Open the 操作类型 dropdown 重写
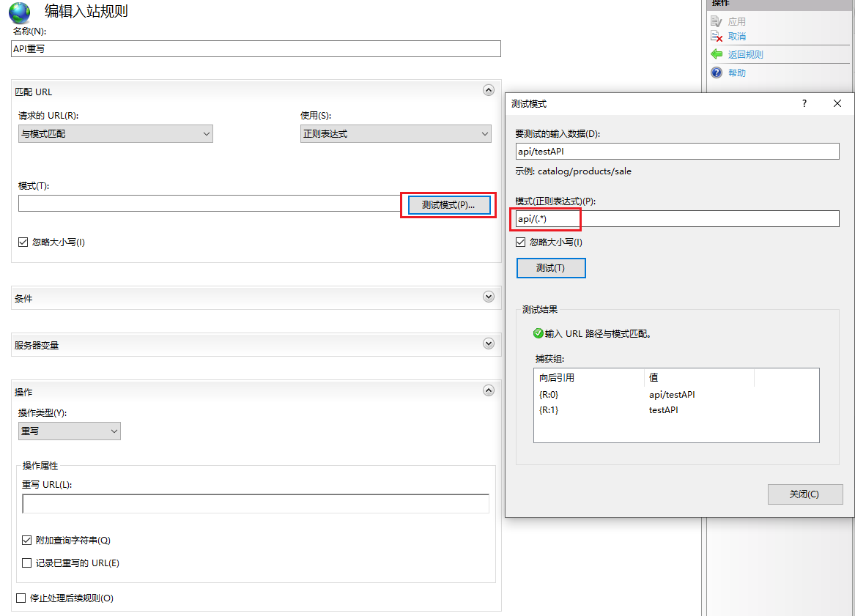This screenshot has width=855, height=616. tap(70, 431)
